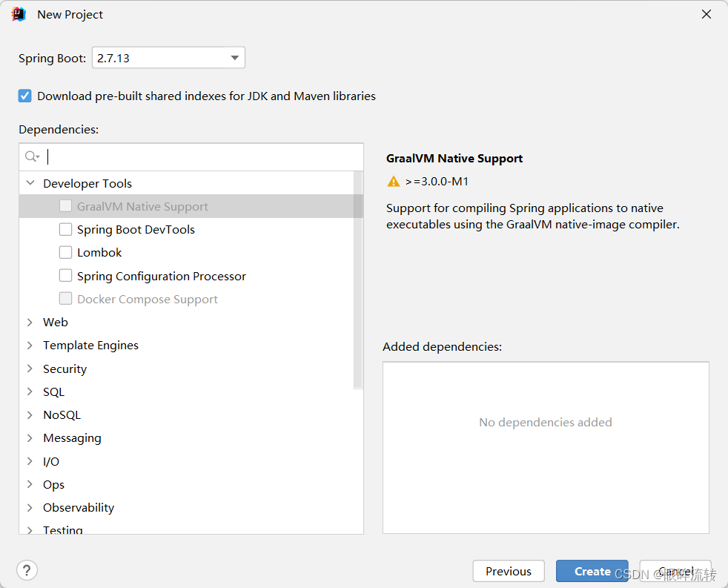Expand the SQL category
728x588 pixels.
coord(30,392)
